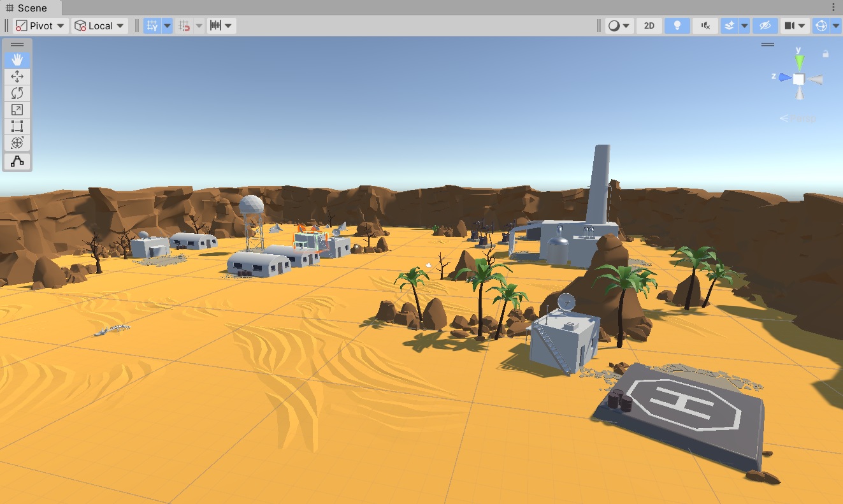
Task: Toggle 2D view mode
Action: 649,25
